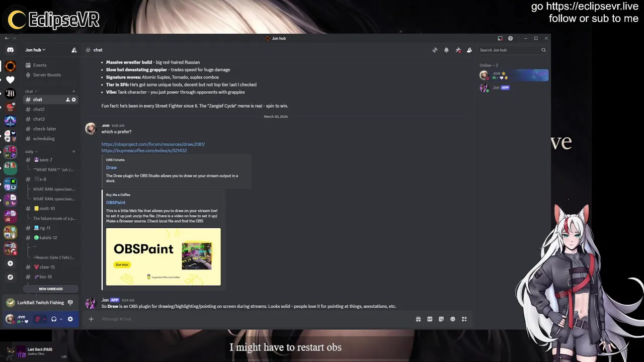The image size is (644, 362).
Task: Click chat channel invite members icon
Action: coord(68,100)
